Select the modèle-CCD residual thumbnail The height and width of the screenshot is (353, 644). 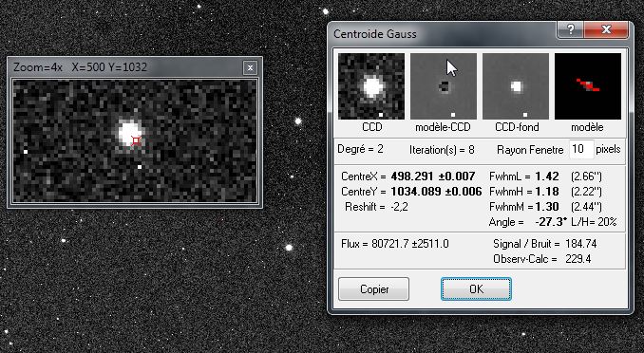444,86
